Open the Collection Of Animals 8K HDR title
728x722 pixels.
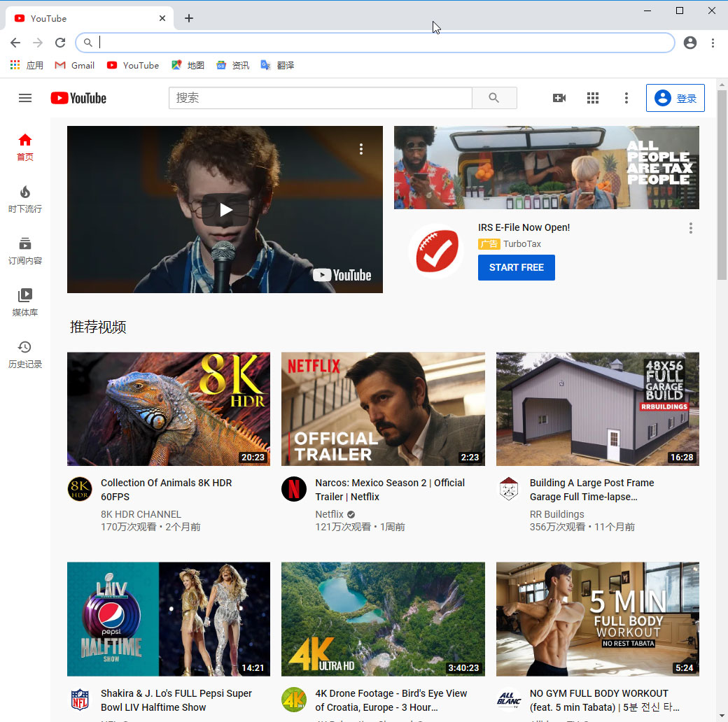tap(166, 490)
